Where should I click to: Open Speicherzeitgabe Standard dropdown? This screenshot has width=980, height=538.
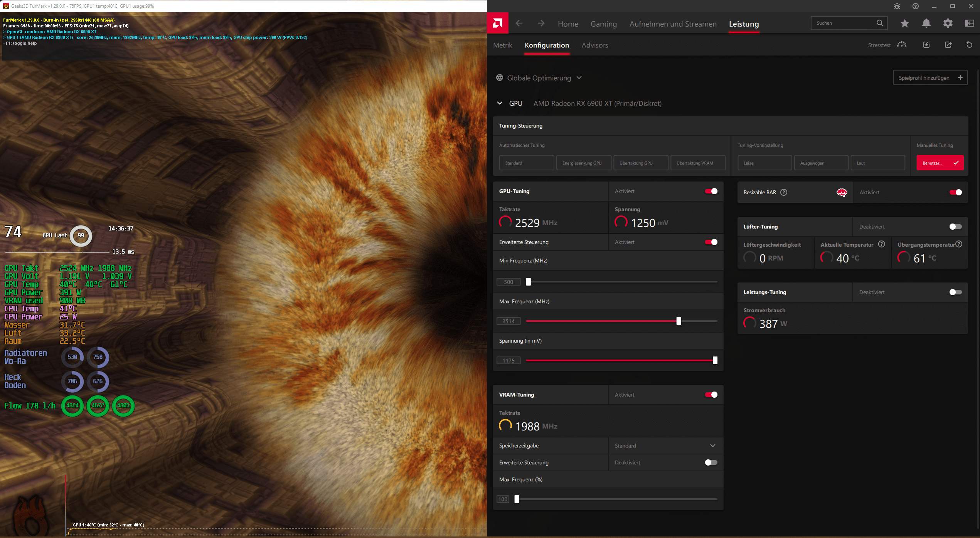[665, 446]
